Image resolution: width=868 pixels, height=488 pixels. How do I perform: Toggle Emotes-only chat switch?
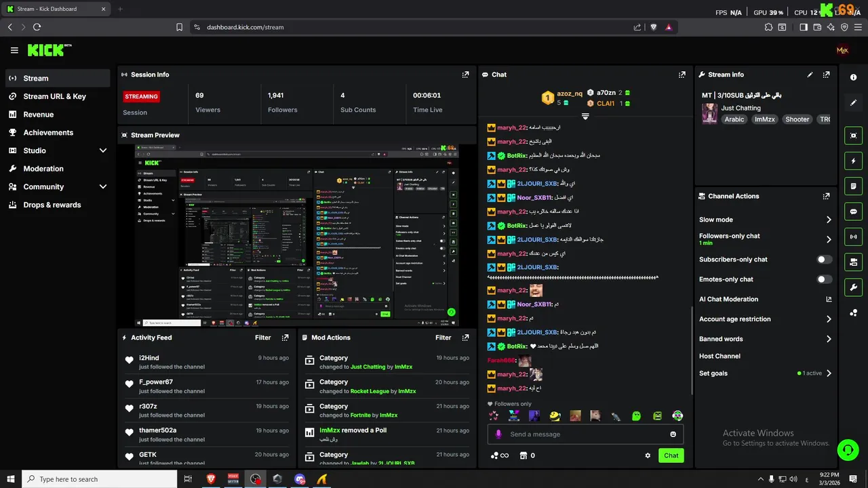825,279
